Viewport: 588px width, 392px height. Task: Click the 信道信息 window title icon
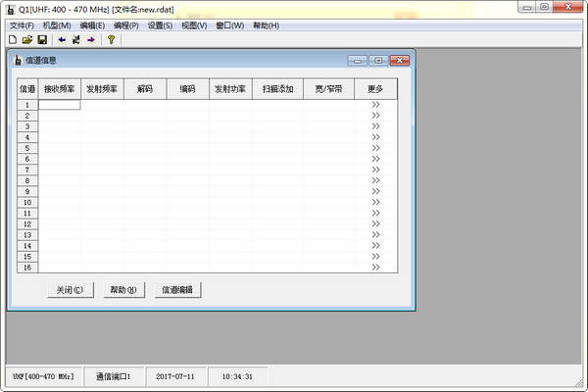[x=18, y=60]
